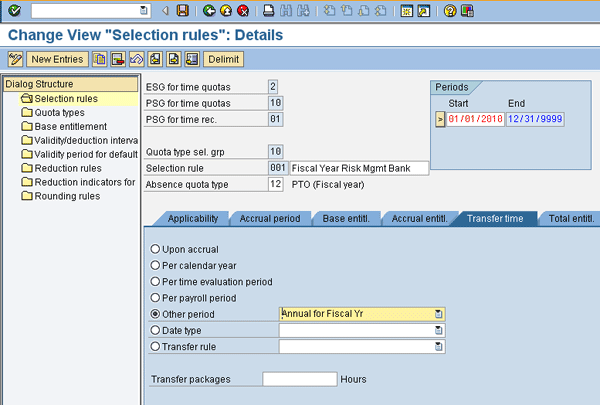Screen dimensions: 600x405
Task: Click the Transfer packages hours field
Action: pos(299,379)
